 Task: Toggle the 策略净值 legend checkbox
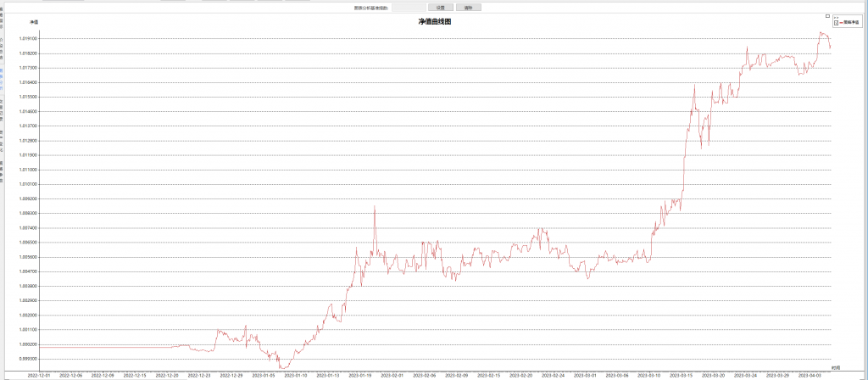(836, 22)
